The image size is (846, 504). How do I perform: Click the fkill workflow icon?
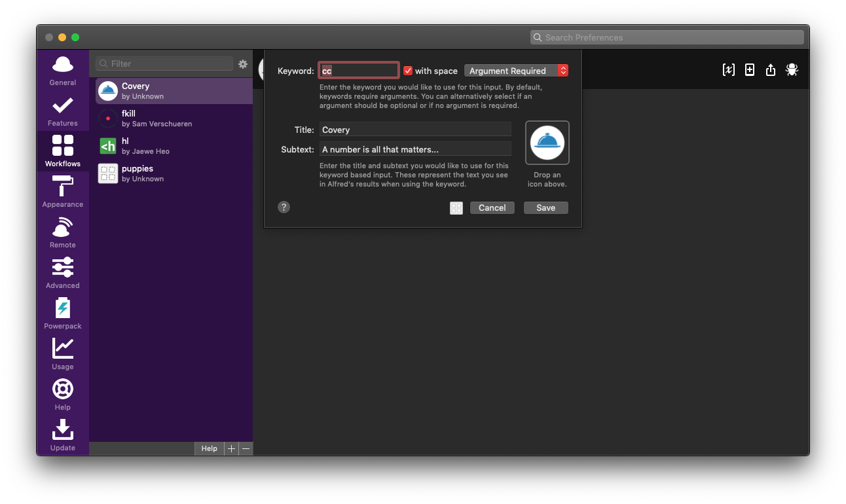click(x=108, y=118)
